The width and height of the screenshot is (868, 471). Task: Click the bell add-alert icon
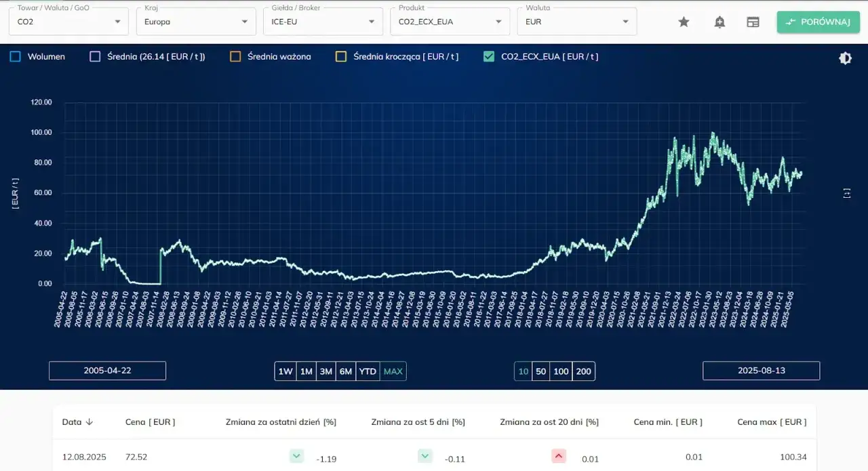[719, 22]
